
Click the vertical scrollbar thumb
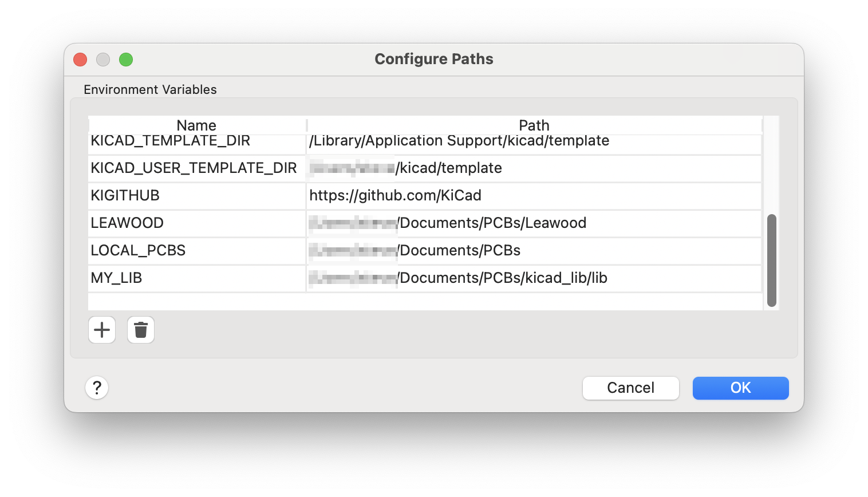pos(771,261)
